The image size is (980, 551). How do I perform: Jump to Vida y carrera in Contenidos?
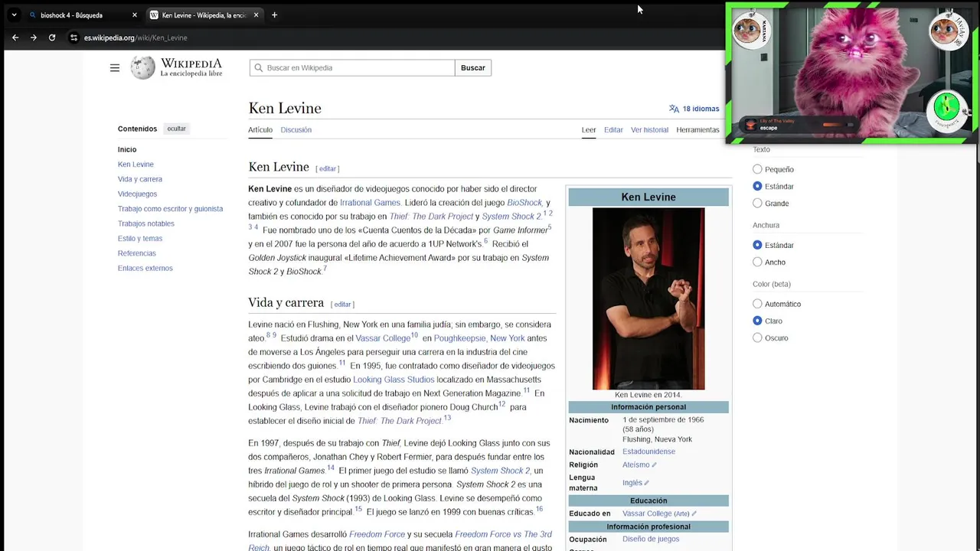140,179
